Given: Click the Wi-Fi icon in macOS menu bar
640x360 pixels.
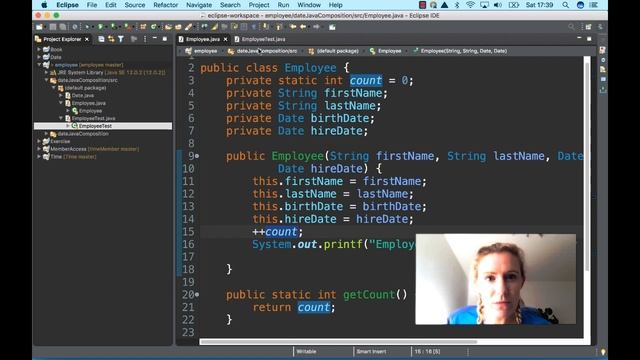Looking at the screenshot, I should click(470, 5).
